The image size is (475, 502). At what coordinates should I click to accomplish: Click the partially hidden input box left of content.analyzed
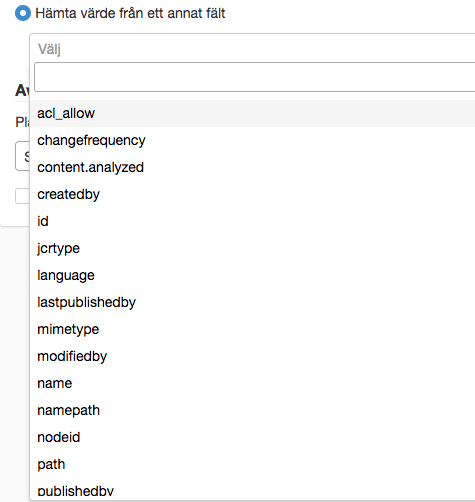[22, 156]
